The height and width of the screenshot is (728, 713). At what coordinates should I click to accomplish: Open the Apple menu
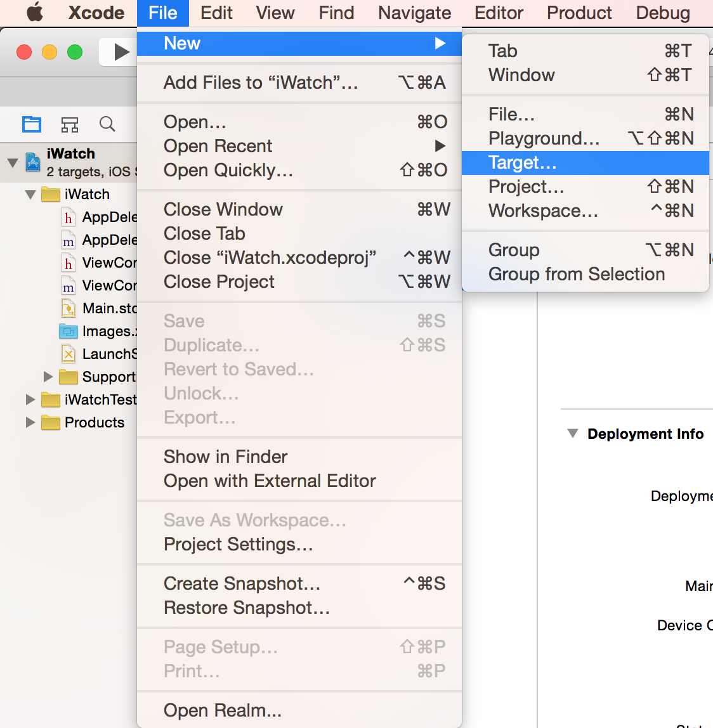tap(35, 12)
